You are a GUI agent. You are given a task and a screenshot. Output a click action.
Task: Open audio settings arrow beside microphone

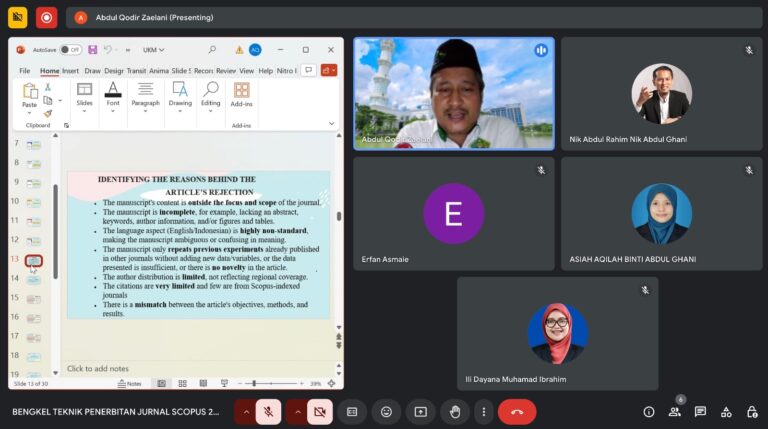click(x=246, y=411)
